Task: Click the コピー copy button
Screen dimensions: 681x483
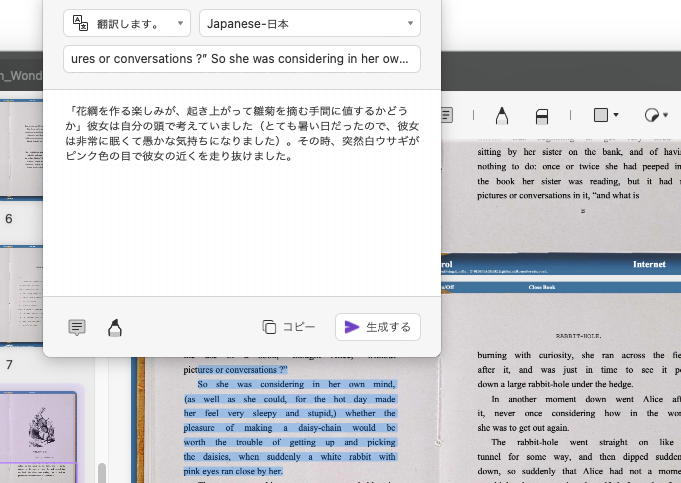Action: coord(289,327)
